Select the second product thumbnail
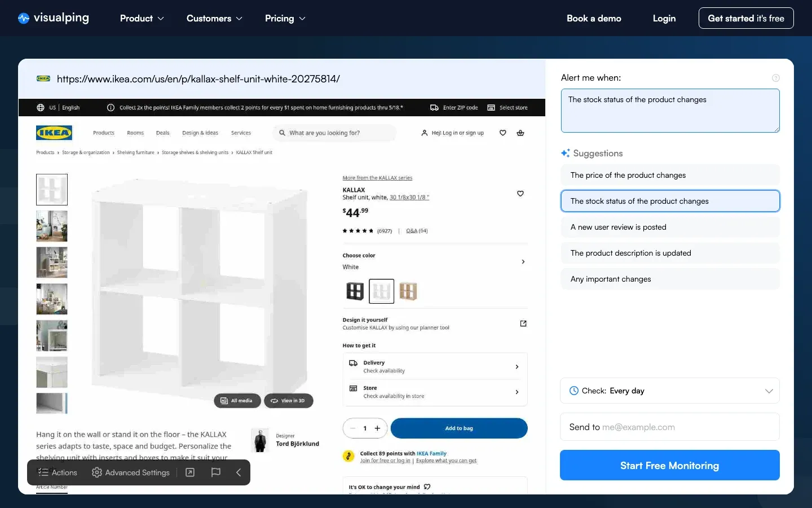This screenshot has height=508, width=812. click(x=52, y=226)
